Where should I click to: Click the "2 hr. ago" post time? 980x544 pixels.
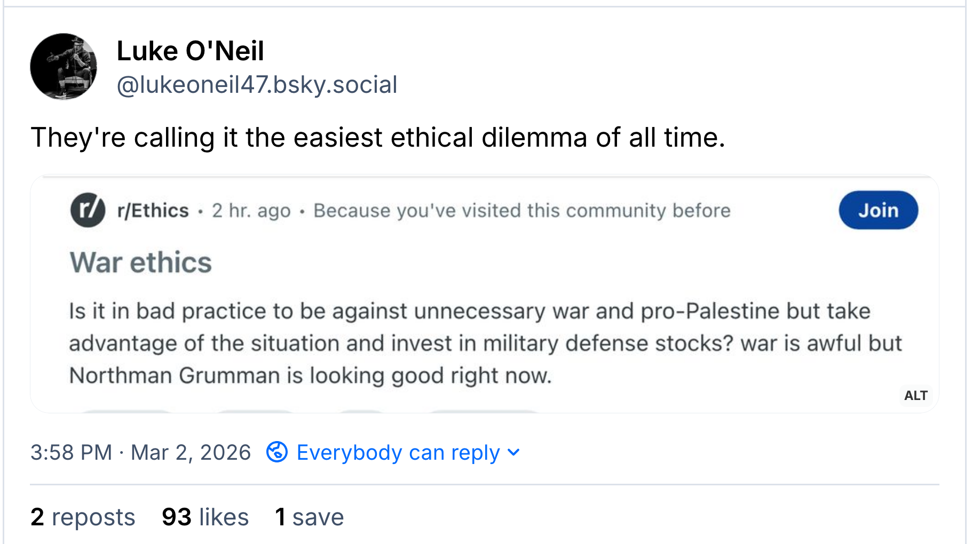pos(251,211)
